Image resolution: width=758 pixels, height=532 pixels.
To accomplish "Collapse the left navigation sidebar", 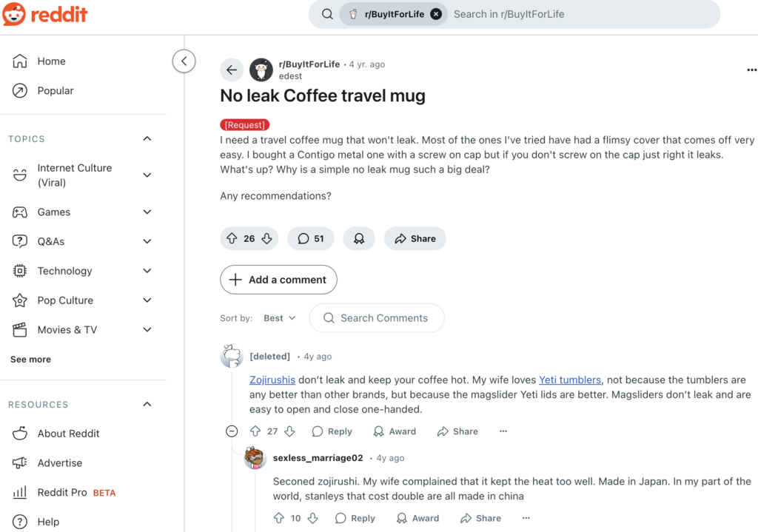I will click(x=184, y=61).
